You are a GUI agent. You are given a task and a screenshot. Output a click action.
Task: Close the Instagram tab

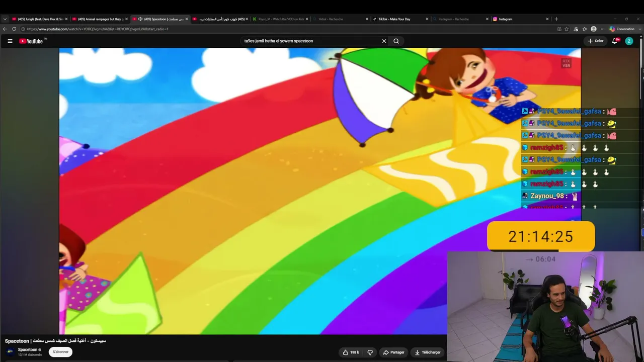[547, 19]
